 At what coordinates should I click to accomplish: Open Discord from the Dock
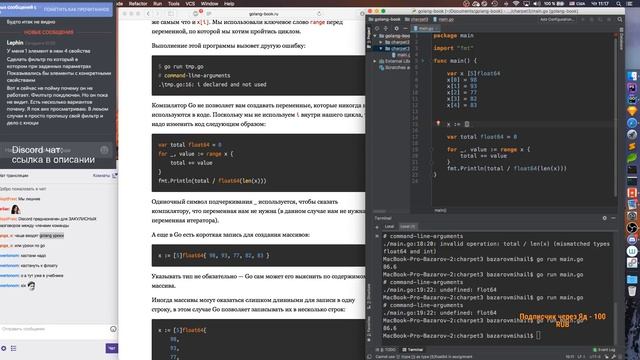point(632,239)
